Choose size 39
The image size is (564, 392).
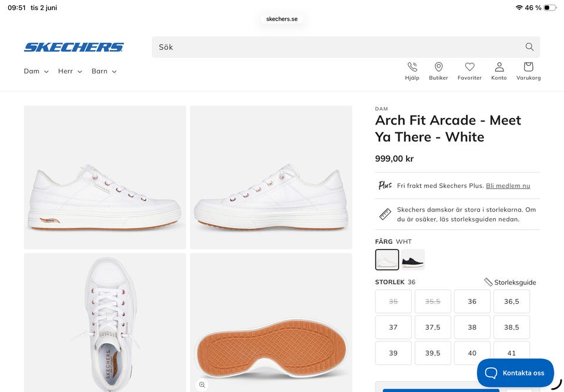click(x=393, y=353)
